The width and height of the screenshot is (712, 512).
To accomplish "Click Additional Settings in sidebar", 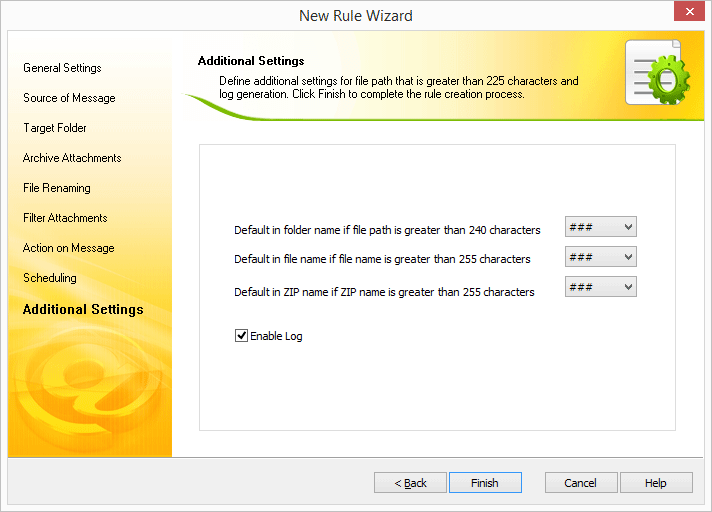I will (x=83, y=309).
